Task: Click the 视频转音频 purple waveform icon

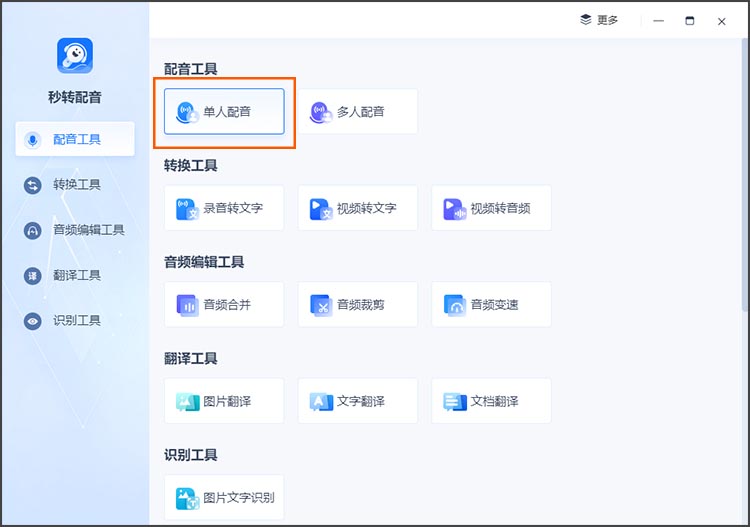Action: click(x=454, y=209)
